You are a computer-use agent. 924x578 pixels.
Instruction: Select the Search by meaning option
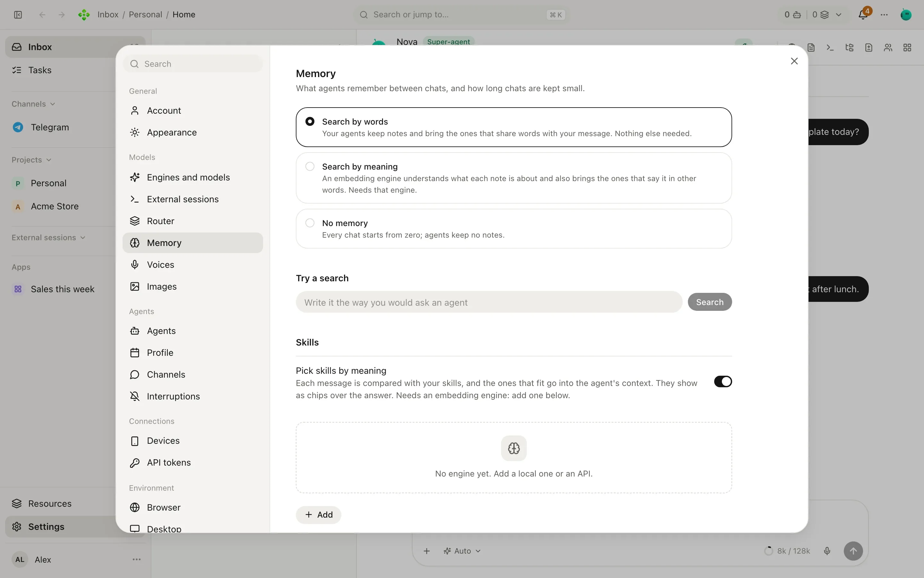click(x=514, y=178)
